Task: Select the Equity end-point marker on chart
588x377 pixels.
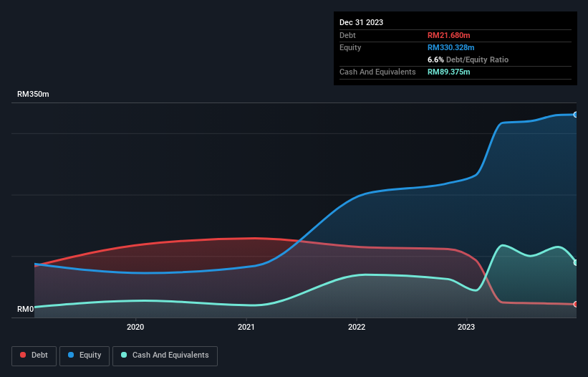Action: [x=576, y=115]
